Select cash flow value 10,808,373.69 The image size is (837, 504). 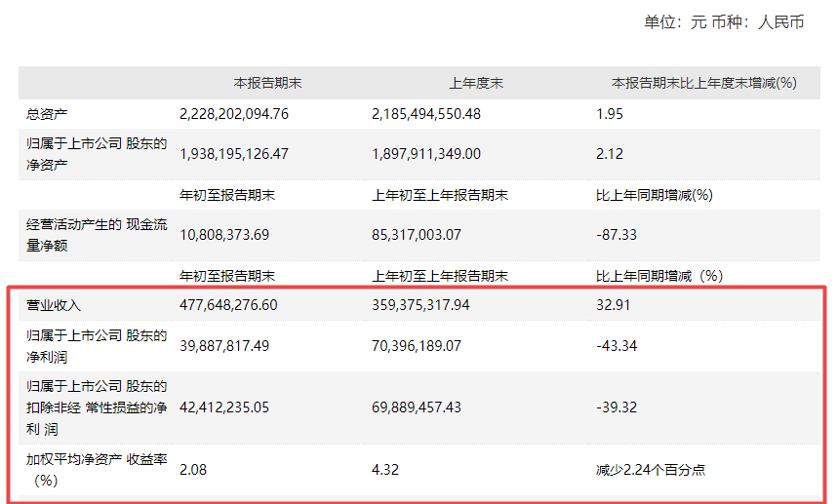click(224, 235)
